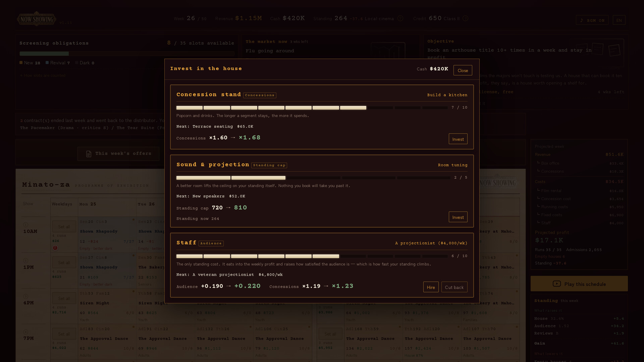Viewport: 644px width, 362px height.
Task: Click the Film rental cost row
Action: [x=579, y=191]
